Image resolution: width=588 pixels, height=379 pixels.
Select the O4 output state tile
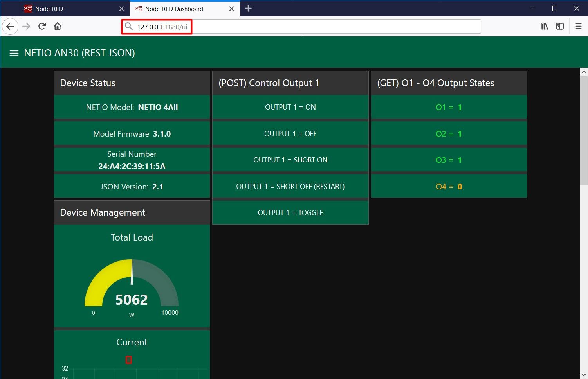(x=449, y=186)
